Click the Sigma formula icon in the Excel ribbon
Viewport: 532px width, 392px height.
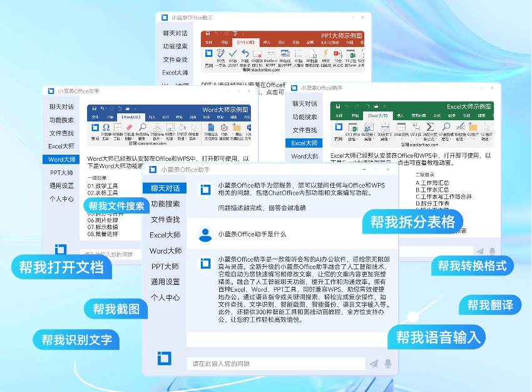(x=430, y=127)
